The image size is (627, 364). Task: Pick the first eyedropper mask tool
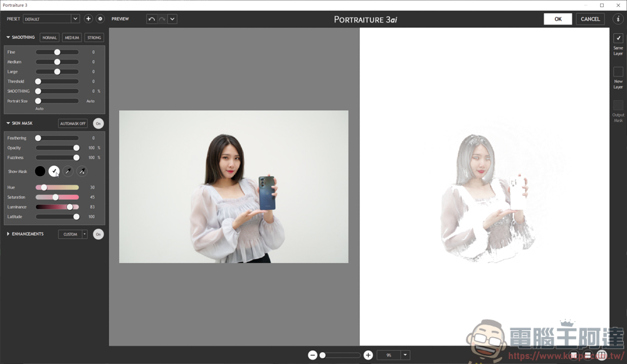pos(68,171)
